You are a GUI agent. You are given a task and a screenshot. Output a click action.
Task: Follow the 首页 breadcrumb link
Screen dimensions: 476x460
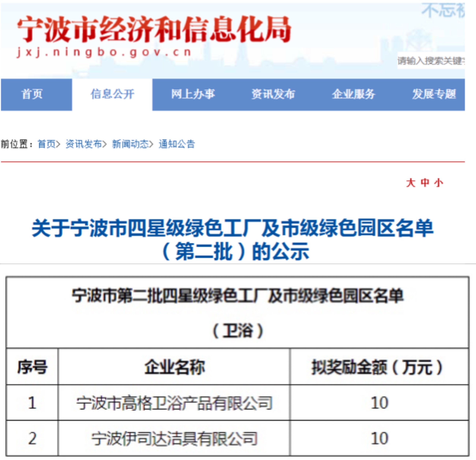47,144
